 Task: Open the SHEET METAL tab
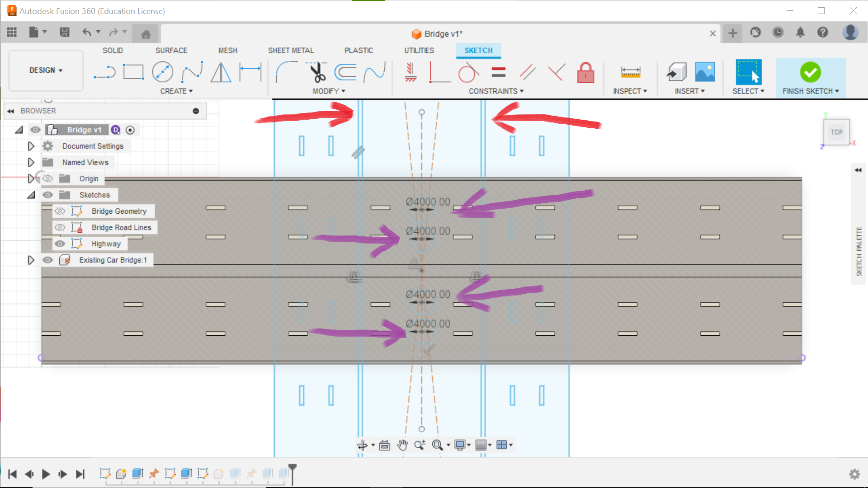(291, 51)
